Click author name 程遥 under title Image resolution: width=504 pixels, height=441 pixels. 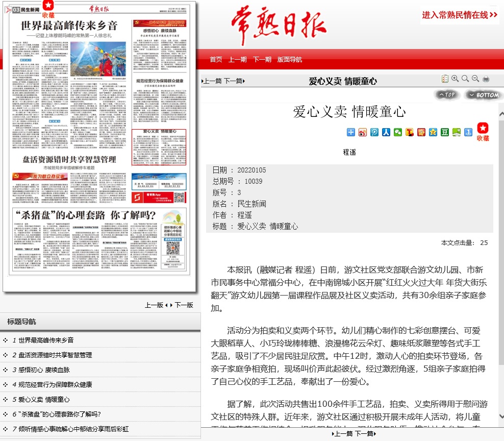(x=349, y=152)
